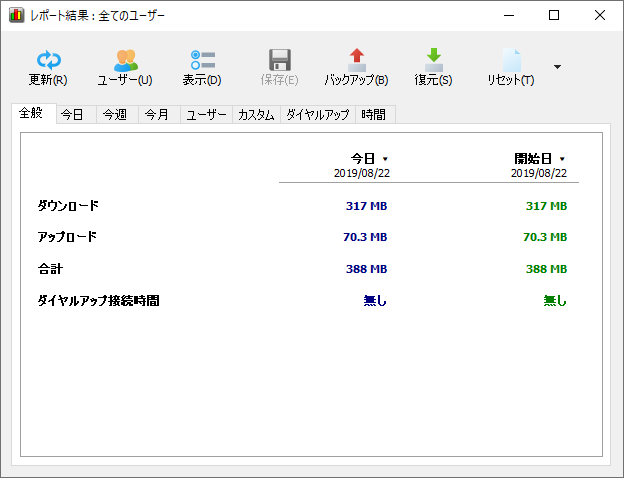Click the app icon in the title bar
Screen dimensions: 624x478
[x=16, y=16]
